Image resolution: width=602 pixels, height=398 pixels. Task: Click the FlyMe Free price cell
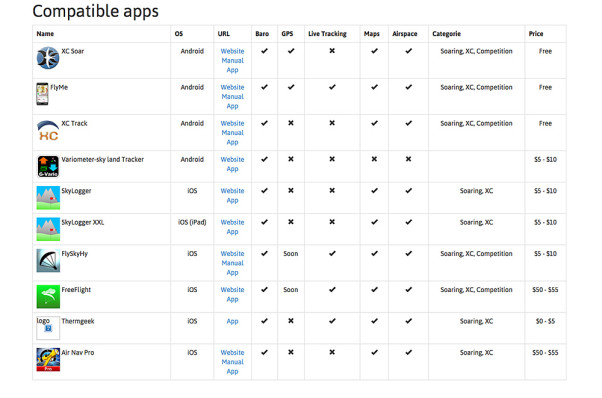point(545,87)
